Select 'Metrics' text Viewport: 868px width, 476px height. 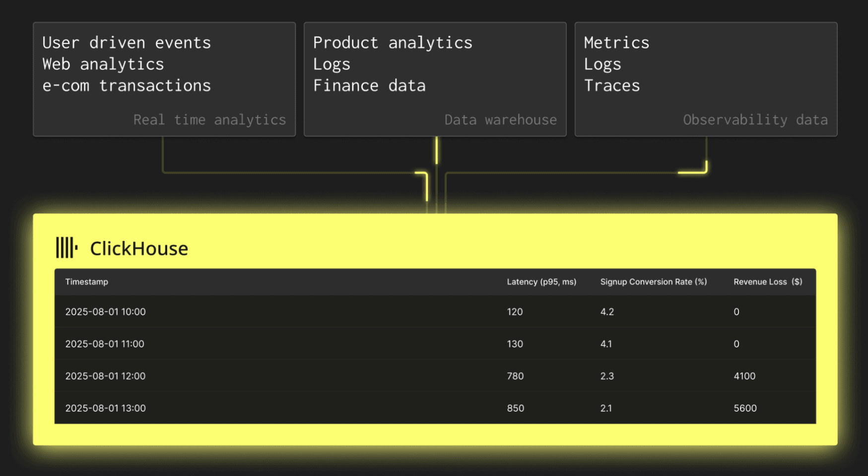pos(616,43)
